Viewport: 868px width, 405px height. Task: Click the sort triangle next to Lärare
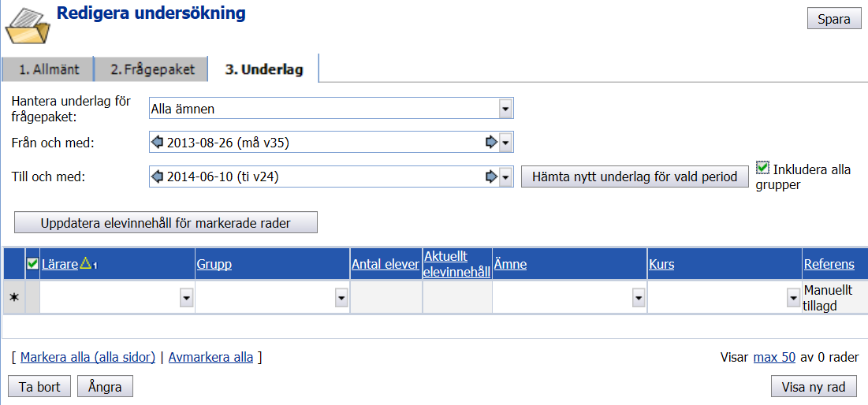tap(85, 264)
